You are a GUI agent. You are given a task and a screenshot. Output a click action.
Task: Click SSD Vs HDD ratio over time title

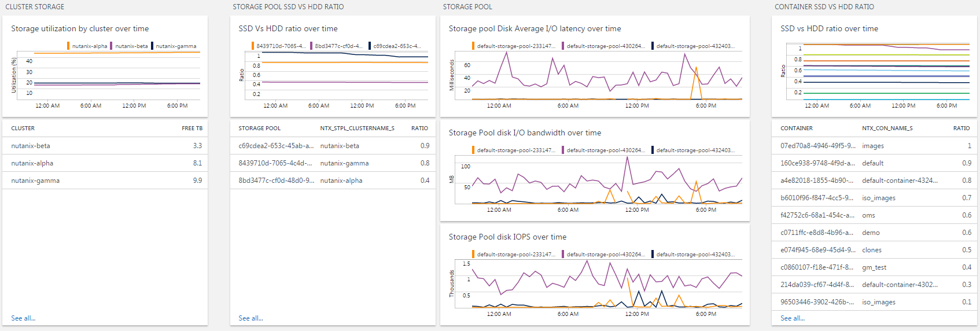point(288,29)
